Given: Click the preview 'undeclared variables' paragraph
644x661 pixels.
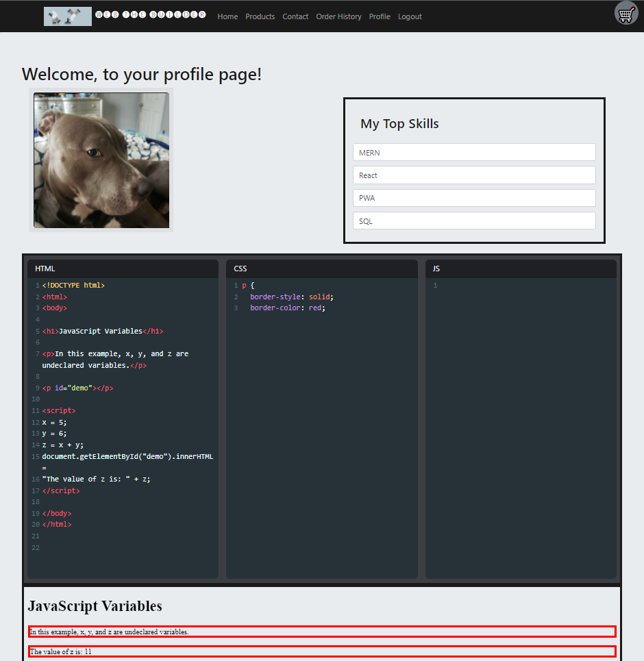Looking at the screenshot, I should click(x=322, y=632).
